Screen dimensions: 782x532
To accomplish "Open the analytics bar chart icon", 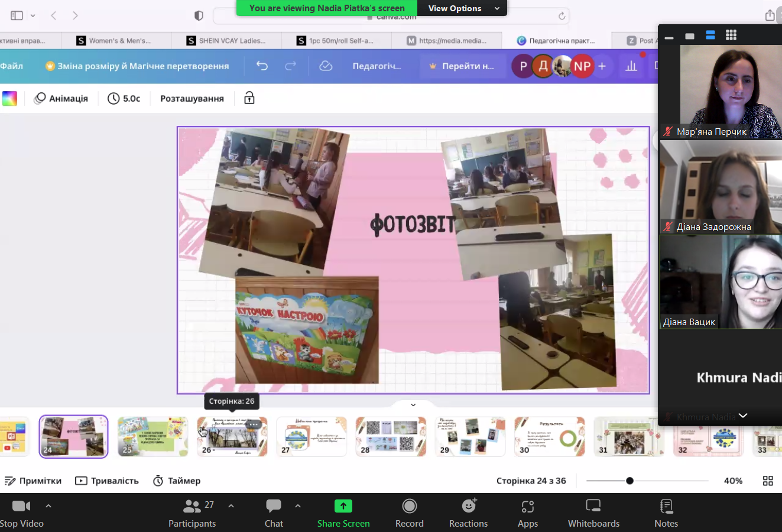I will pos(631,66).
